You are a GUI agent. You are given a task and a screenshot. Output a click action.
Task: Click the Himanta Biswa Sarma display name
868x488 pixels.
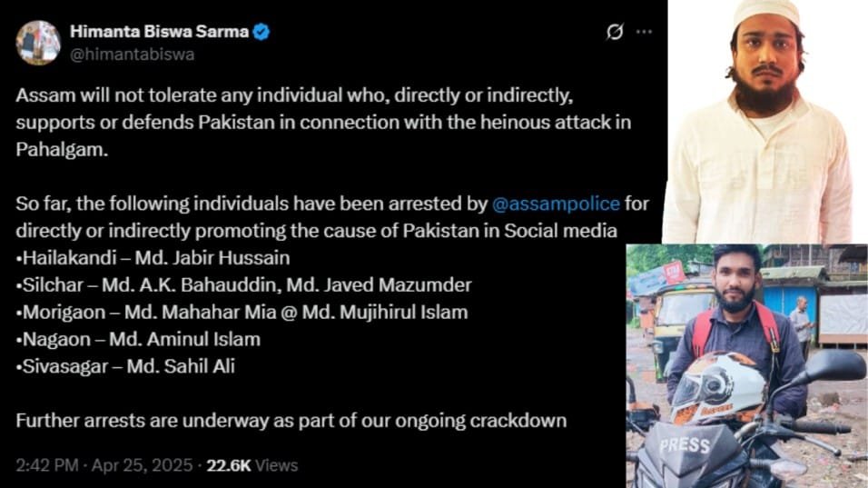point(159,33)
